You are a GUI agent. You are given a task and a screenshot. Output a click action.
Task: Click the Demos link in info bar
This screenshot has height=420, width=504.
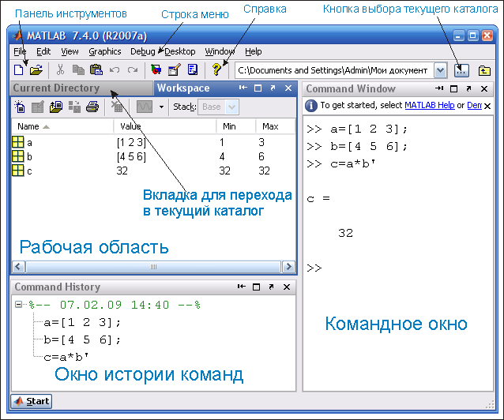coord(475,105)
